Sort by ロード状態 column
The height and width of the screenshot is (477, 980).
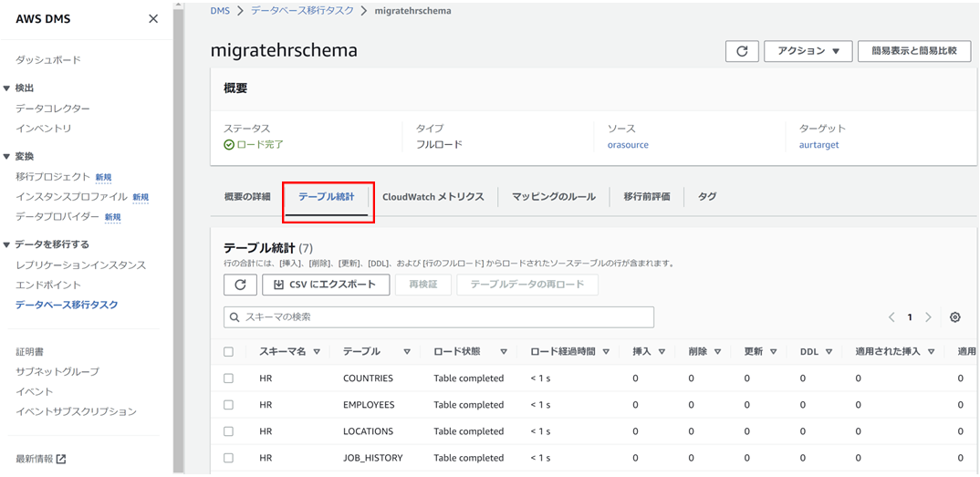tap(503, 351)
